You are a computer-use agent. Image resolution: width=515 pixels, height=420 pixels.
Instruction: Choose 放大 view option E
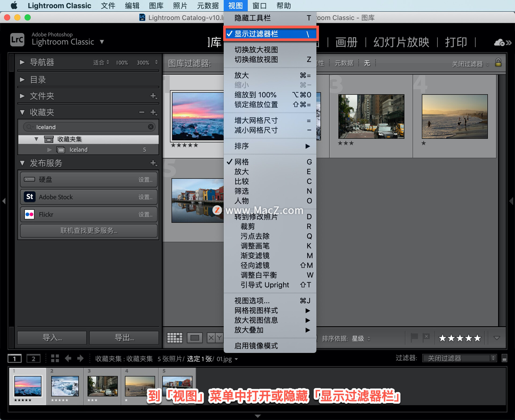tap(270, 171)
